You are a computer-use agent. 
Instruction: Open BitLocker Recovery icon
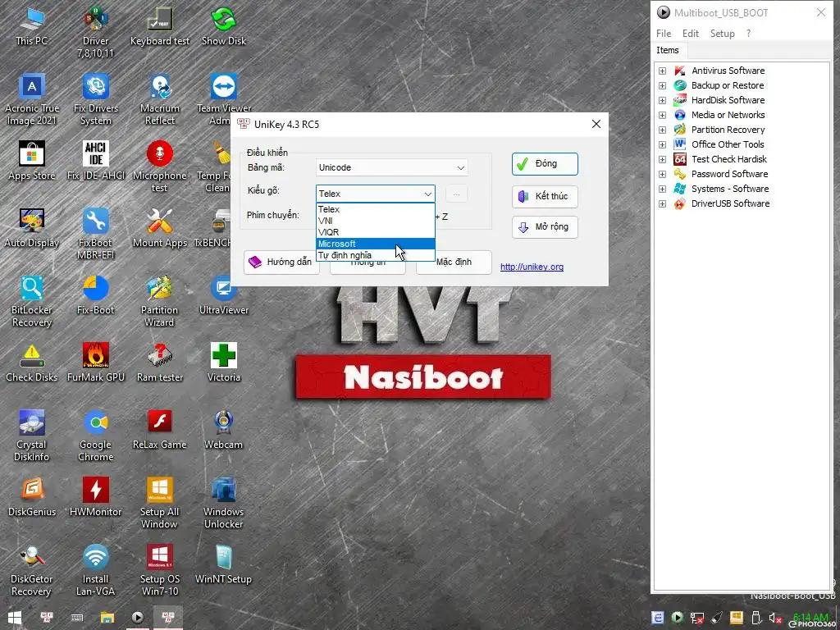pos(32,302)
